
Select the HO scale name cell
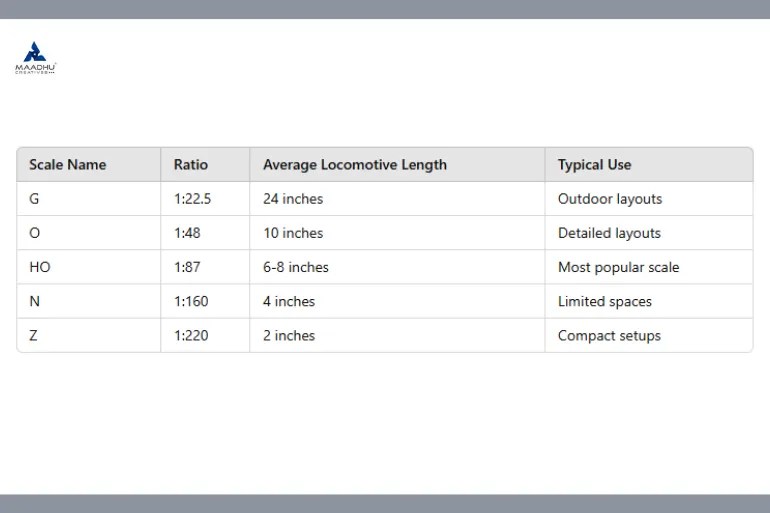tap(89, 267)
